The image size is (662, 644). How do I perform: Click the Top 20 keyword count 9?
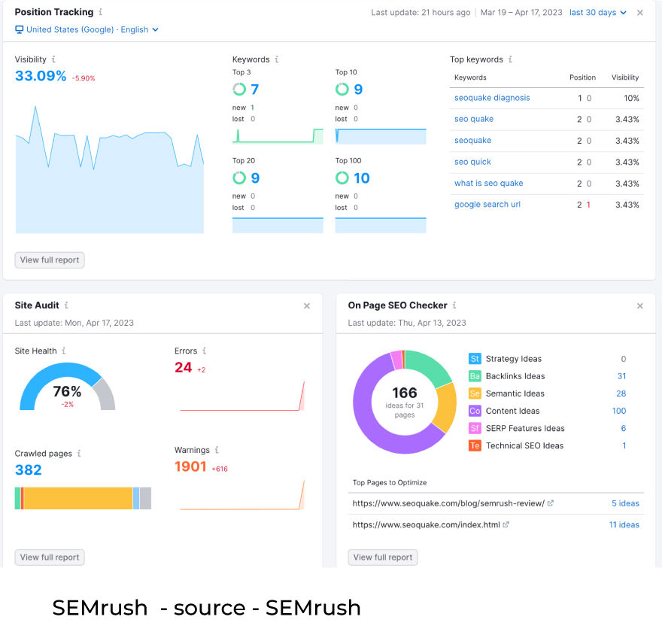tap(255, 178)
